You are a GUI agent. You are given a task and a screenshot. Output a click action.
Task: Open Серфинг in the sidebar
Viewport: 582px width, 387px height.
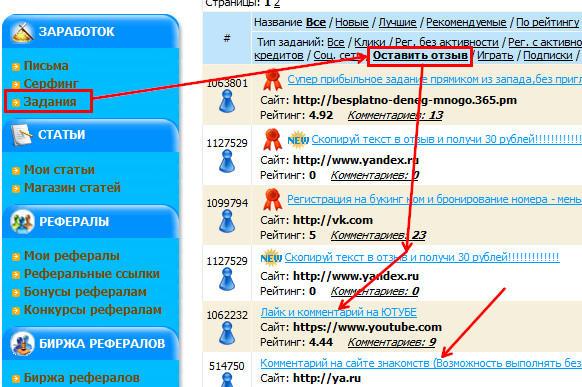[x=51, y=83]
